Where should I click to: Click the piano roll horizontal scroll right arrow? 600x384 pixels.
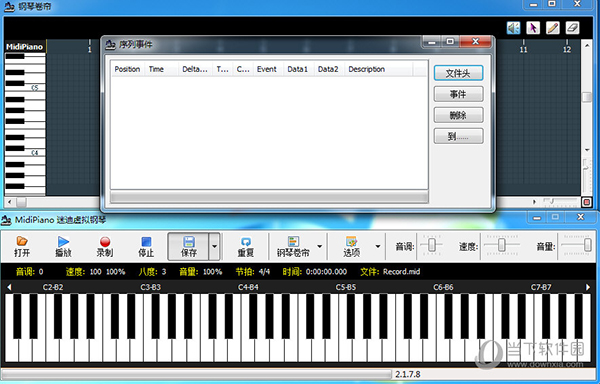click(x=535, y=202)
